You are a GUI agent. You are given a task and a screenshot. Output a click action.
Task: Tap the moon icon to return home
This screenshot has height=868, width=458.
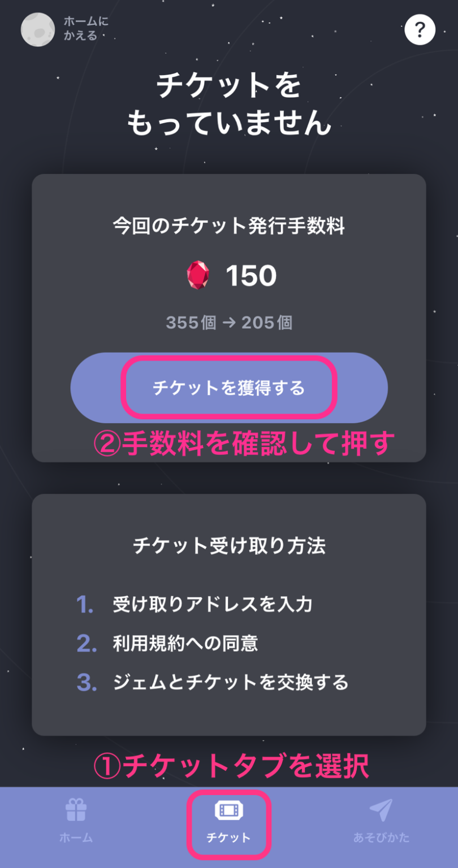click(37, 29)
